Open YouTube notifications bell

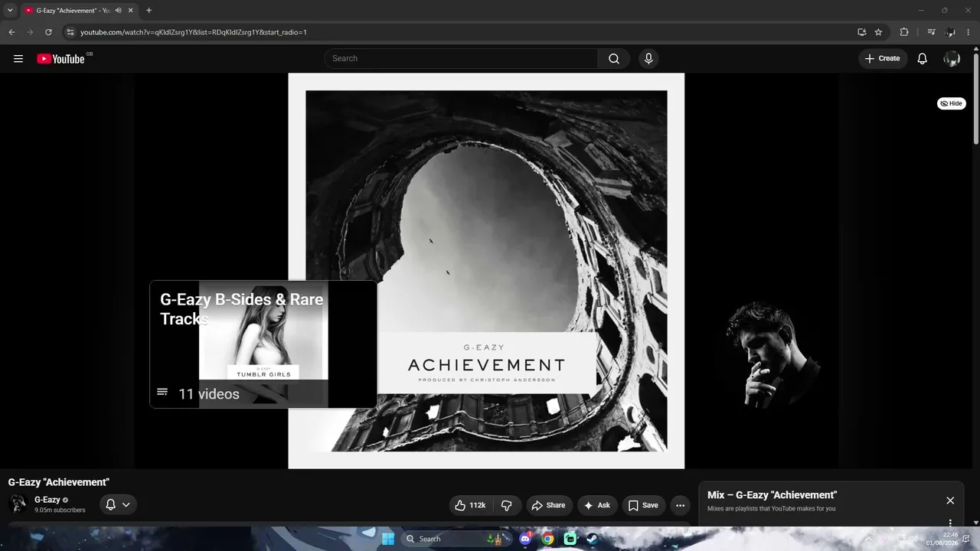pos(923,59)
